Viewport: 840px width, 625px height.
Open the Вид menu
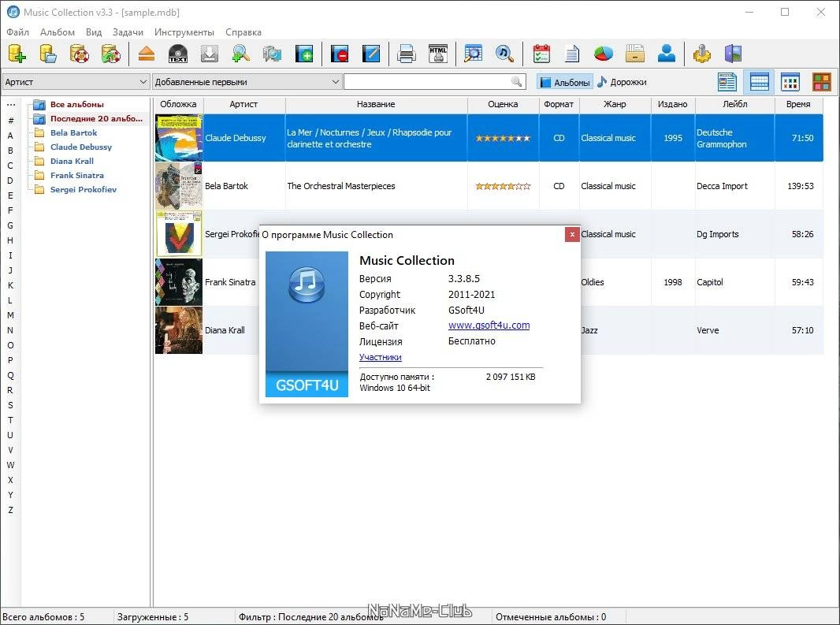[x=94, y=32]
